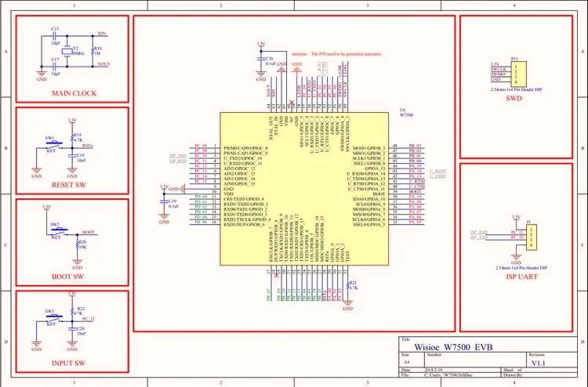Select resistor R21 on the TEST pin
This screenshot has width=588, height=387.
pyautogui.click(x=347, y=285)
